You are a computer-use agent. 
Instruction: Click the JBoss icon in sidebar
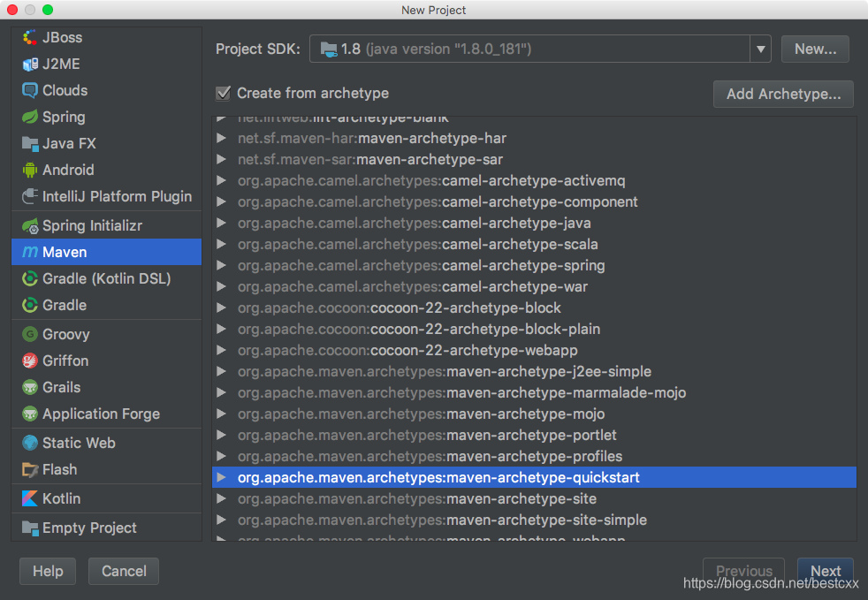pyautogui.click(x=30, y=38)
